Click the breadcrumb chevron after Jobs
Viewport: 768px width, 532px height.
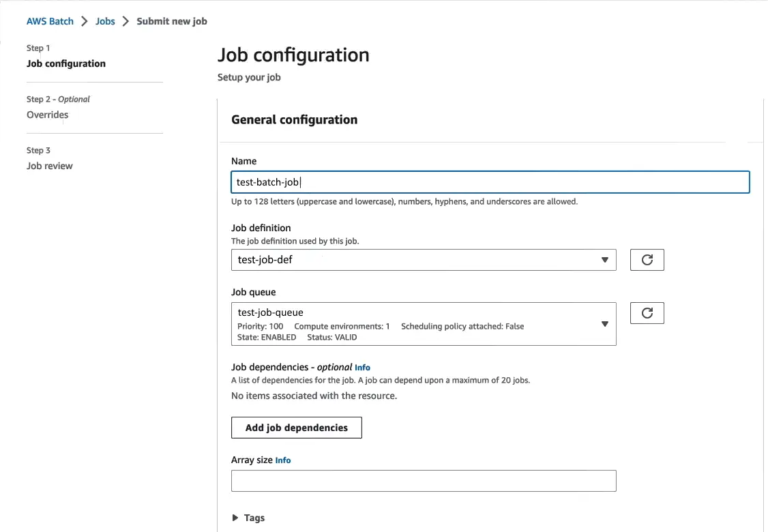[x=125, y=20]
